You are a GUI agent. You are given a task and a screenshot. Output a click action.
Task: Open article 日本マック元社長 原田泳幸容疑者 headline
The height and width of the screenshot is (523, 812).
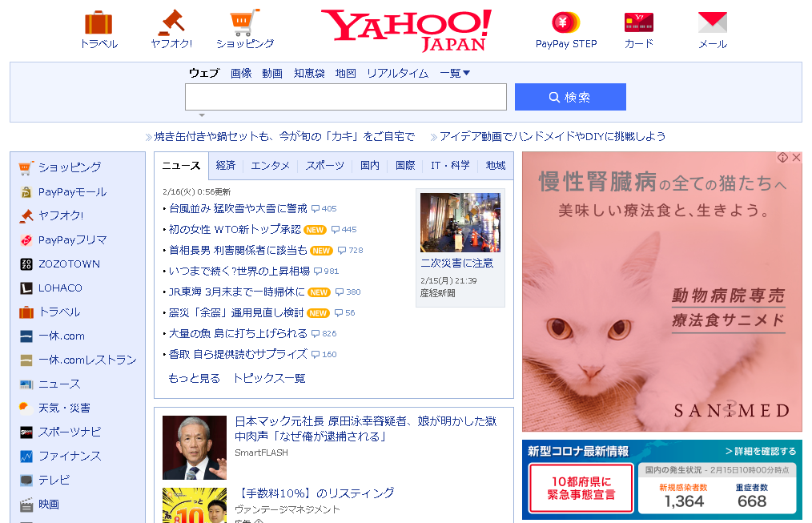[366, 428]
